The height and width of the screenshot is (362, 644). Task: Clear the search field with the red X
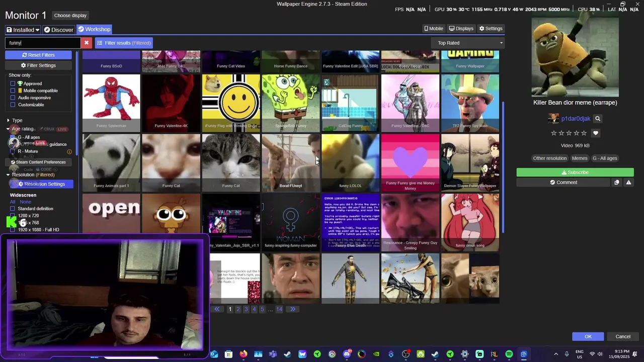(x=86, y=43)
